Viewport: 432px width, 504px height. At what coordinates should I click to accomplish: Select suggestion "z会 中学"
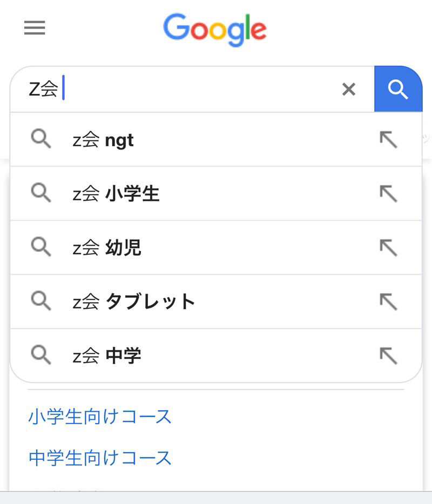click(216, 356)
